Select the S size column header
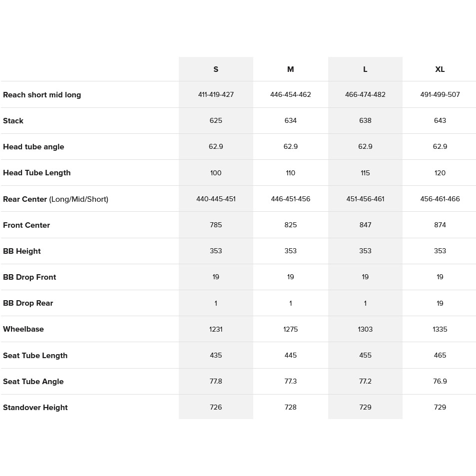Viewport: 476px width, 476px height. 216,69
